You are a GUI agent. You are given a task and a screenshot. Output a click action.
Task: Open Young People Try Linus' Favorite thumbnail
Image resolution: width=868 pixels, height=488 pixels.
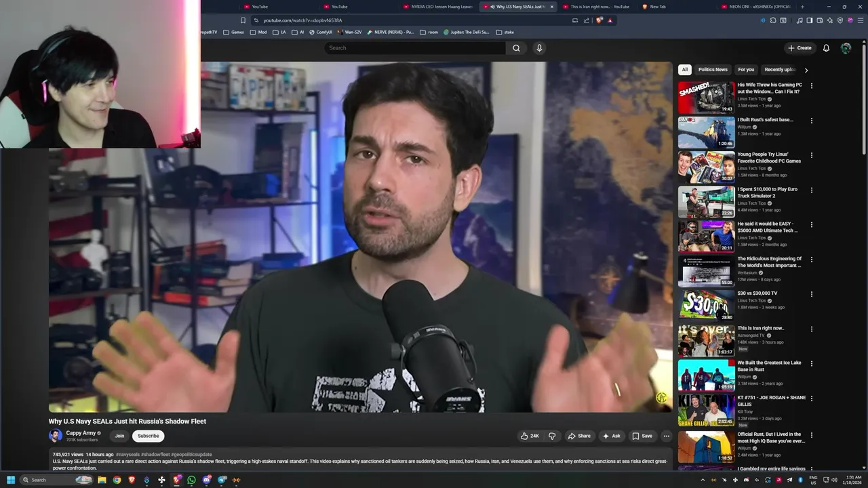click(706, 167)
